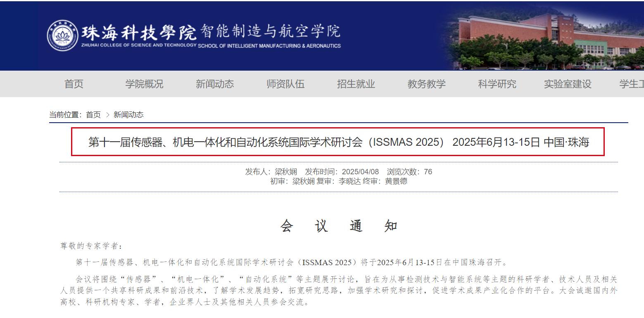Image resolution: width=644 pixels, height=318 pixels.
Task: Click the SCHOOL OF INTELLIGENT MANUFACTURING subtitle
Action: pos(269,46)
